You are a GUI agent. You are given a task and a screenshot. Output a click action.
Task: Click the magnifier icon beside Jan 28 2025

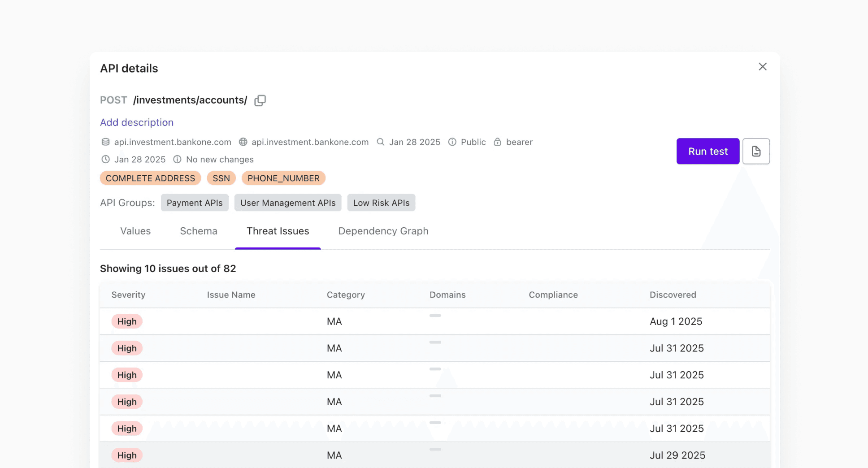380,142
